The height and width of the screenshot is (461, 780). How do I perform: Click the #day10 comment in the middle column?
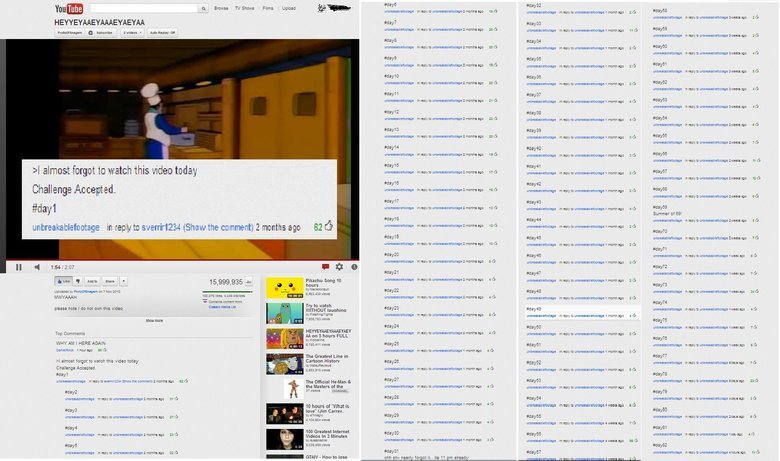pyautogui.click(x=391, y=76)
